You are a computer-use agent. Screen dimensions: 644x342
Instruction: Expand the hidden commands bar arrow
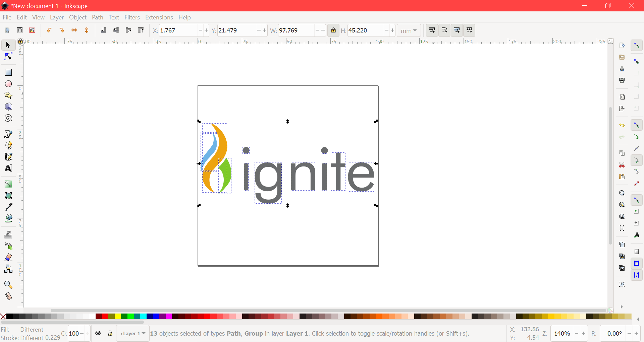(622, 307)
